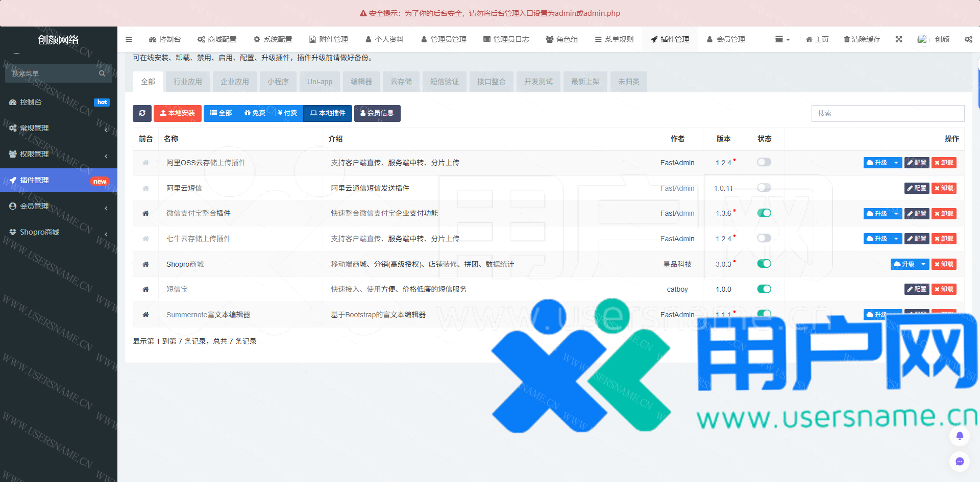This screenshot has width=980, height=482.
Task: Enable the 阿里OSS云存储上传插件 status switch
Action: (764, 162)
